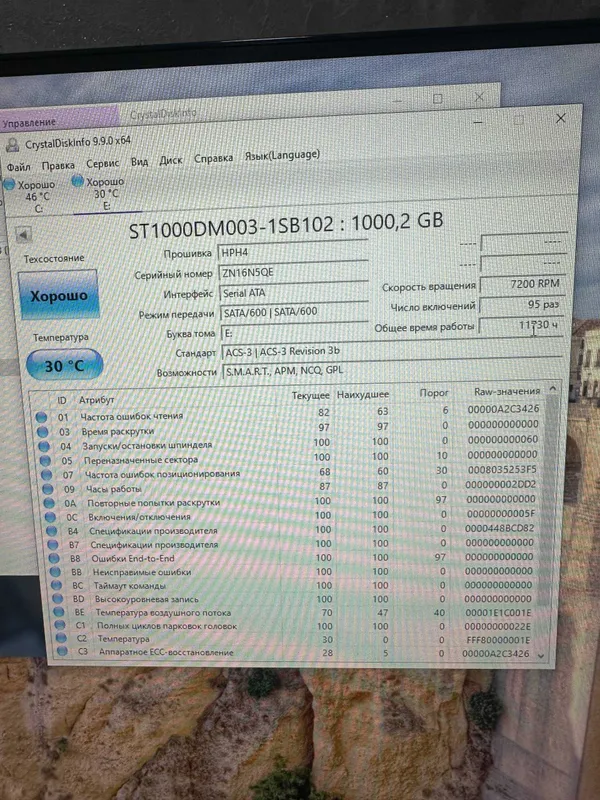Open the Язык(Language) menu

point(282,155)
